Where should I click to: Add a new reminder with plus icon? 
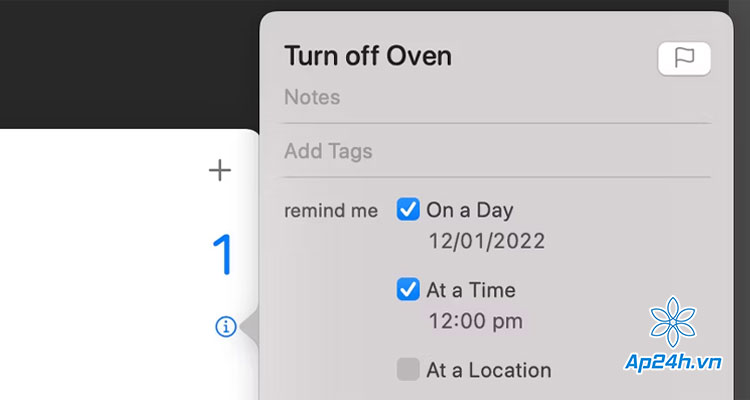(x=220, y=170)
